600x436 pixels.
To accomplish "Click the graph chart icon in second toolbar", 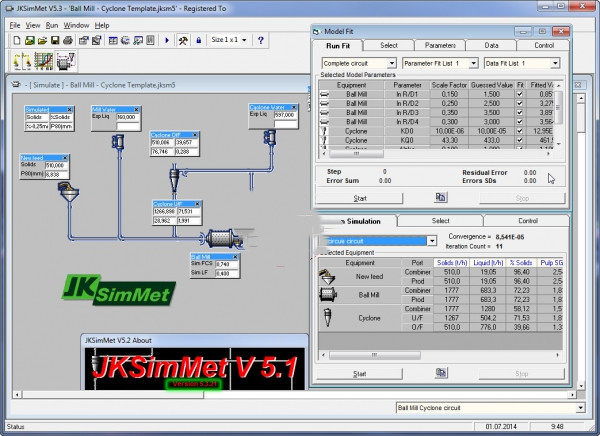I will click(x=44, y=61).
